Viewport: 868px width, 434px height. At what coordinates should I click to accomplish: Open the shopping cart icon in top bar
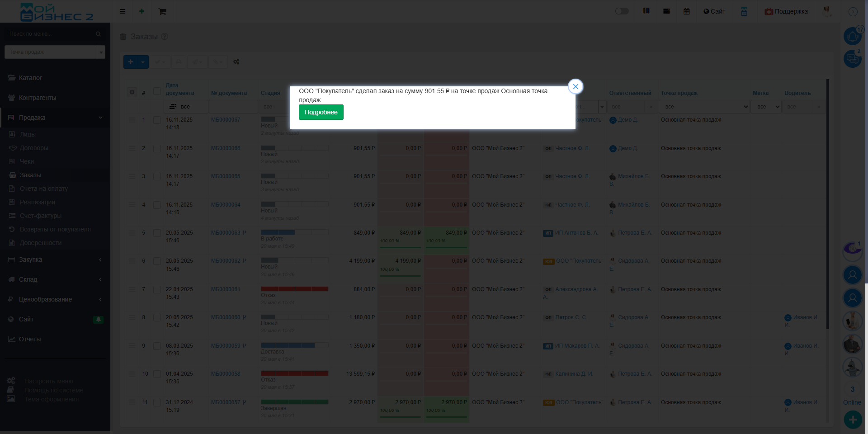[x=162, y=11]
